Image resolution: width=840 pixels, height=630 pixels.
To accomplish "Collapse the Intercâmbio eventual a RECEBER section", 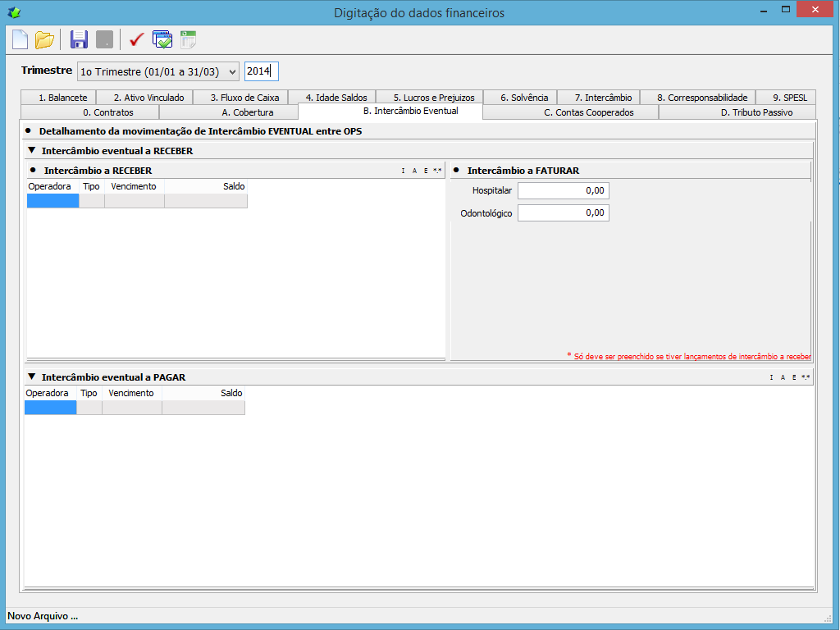I will (x=32, y=151).
